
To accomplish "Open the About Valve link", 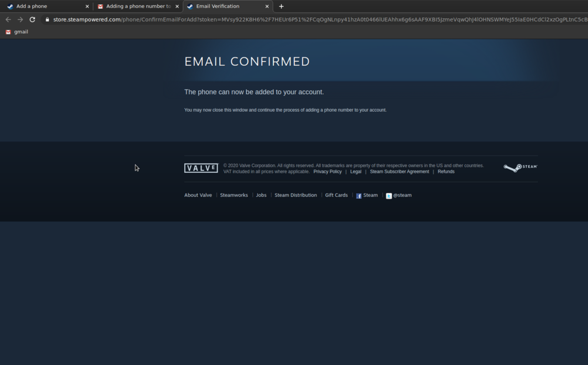I will [x=198, y=195].
